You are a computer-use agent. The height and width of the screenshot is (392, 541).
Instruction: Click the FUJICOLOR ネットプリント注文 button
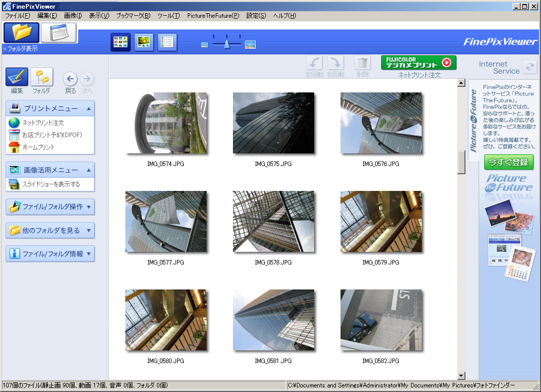point(418,62)
